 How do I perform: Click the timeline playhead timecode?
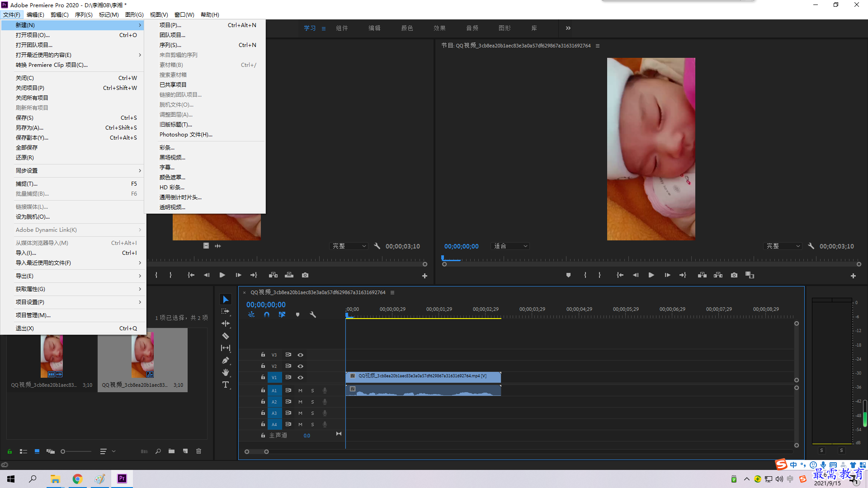[266, 305]
